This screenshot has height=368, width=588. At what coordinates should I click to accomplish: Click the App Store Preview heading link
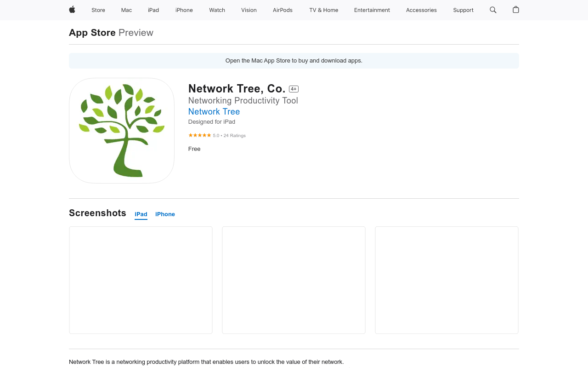coord(111,33)
